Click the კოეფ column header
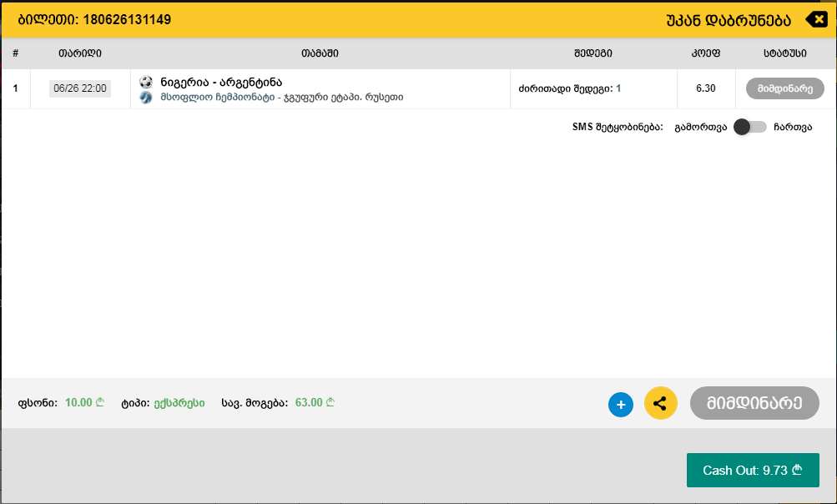Image resolution: width=837 pixels, height=504 pixels. click(x=706, y=53)
